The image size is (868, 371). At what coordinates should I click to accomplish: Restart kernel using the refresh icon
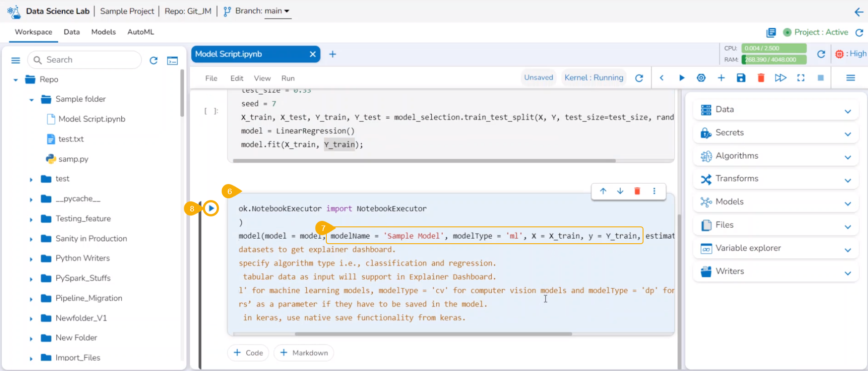tap(639, 78)
